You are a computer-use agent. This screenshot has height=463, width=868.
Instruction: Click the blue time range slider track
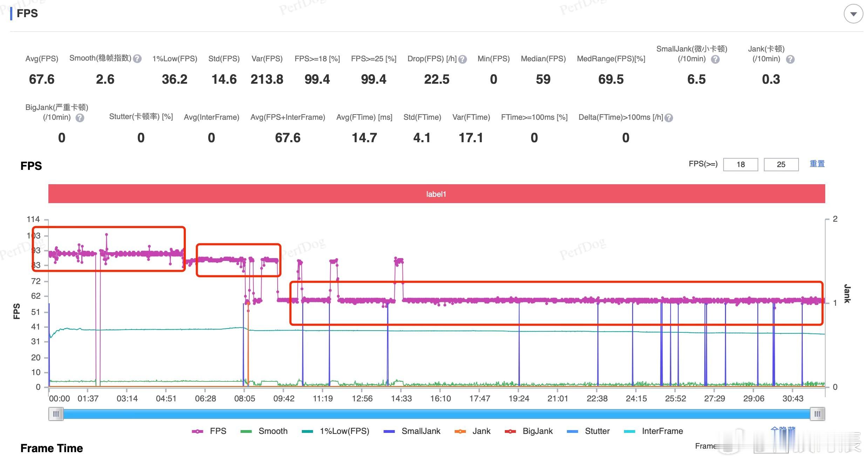436,414
